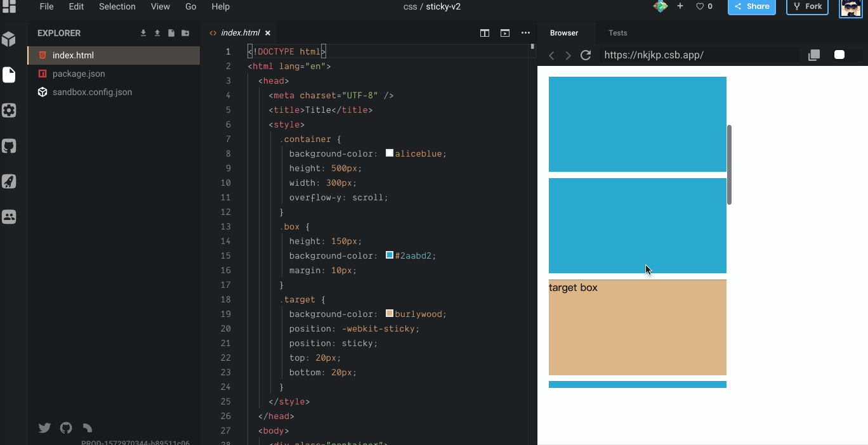Click the aliceblue color swatch in code

click(x=390, y=153)
